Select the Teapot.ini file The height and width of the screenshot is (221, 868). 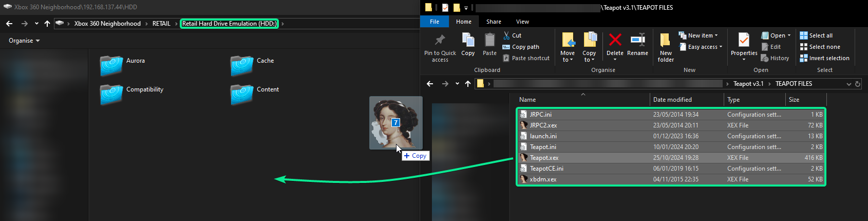(671, 147)
